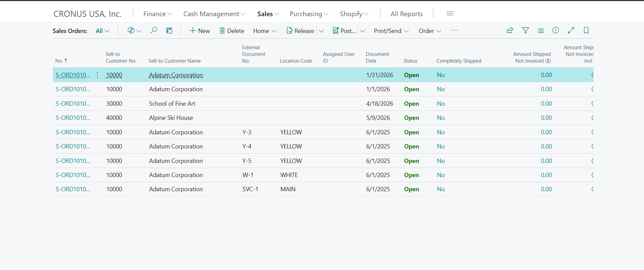Open the Shopify menu
Viewport: 644px width, 270px height.
[354, 14]
